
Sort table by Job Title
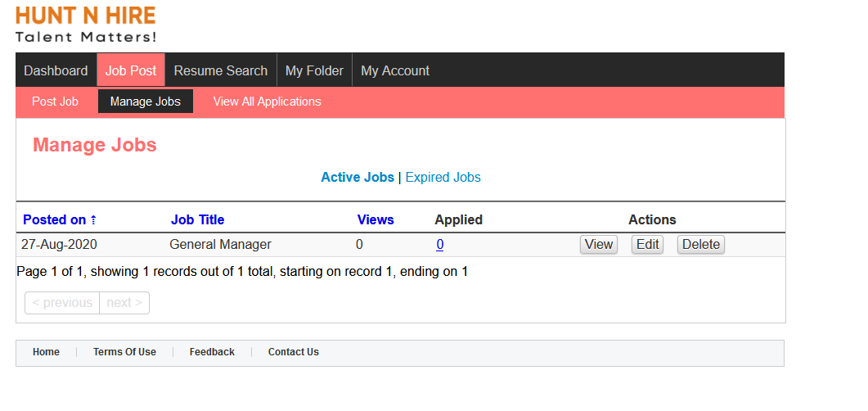[198, 220]
